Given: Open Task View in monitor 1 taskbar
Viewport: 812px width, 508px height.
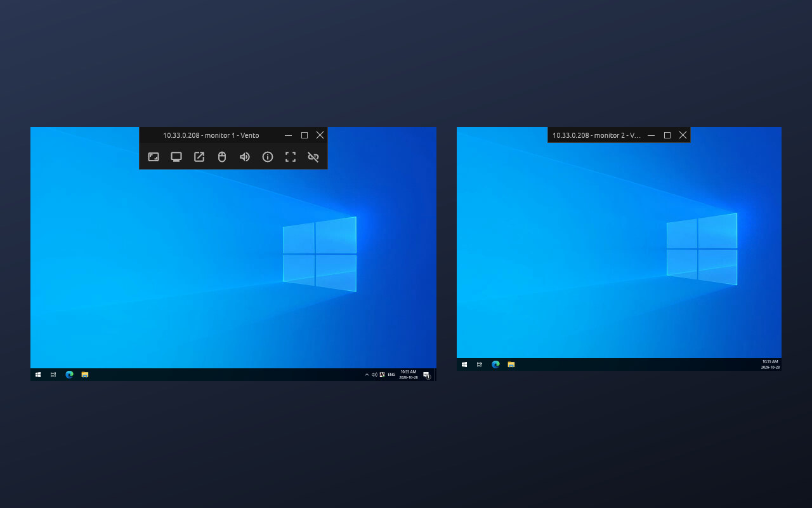Looking at the screenshot, I should click(53, 375).
